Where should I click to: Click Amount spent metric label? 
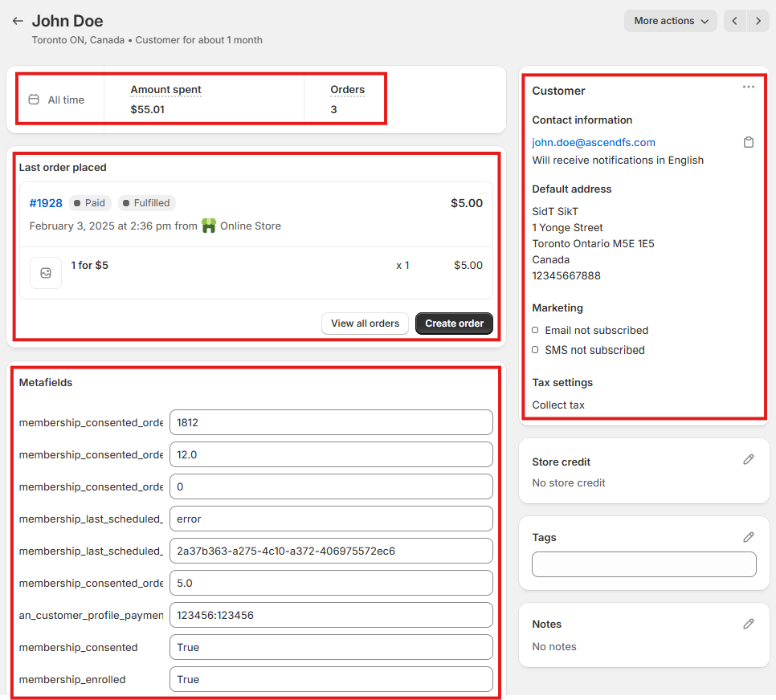(x=165, y=90)
